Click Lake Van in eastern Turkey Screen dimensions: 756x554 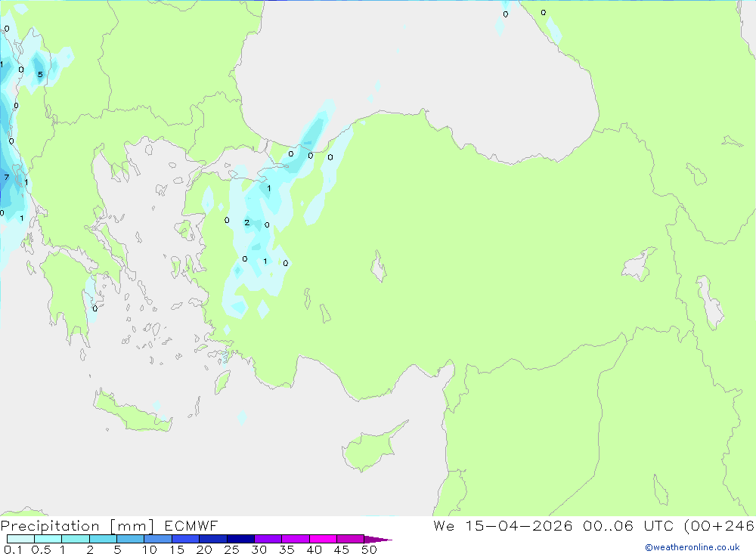coord(639,265)
